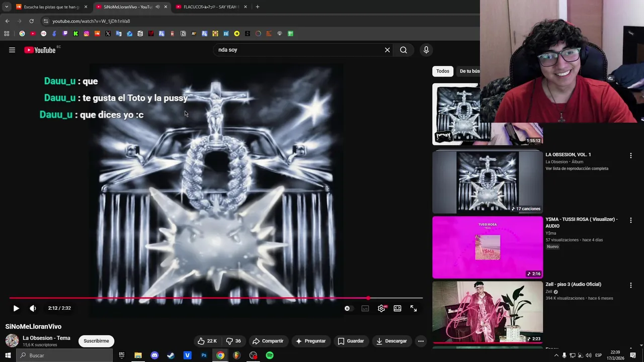Reload the page
The width and height of the screenshot is (644, 362).
31,21
